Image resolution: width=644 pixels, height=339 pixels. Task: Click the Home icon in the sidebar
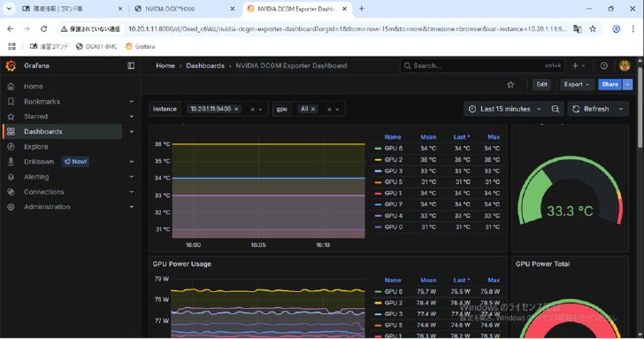click(11, 86)
